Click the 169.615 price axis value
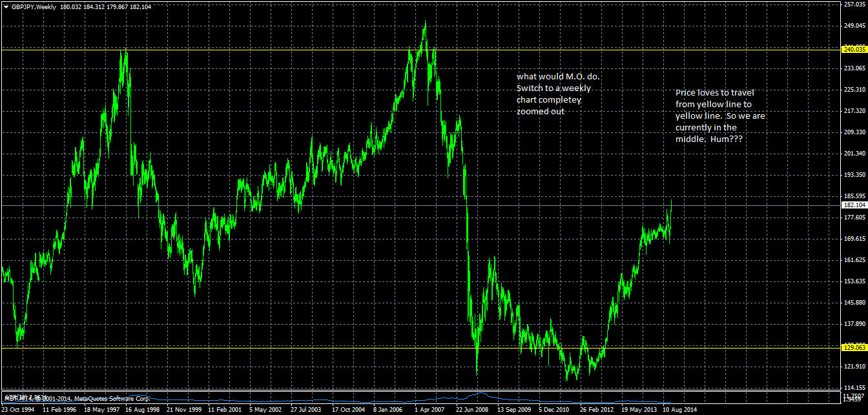The image size is (868, 415). point(854,239)
